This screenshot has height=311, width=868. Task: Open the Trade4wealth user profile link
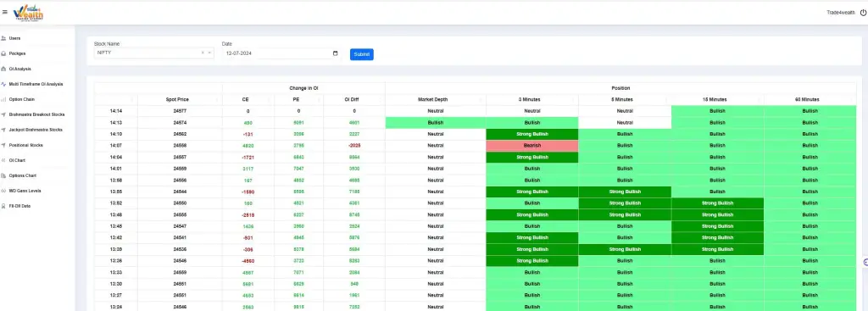[840, 13]
